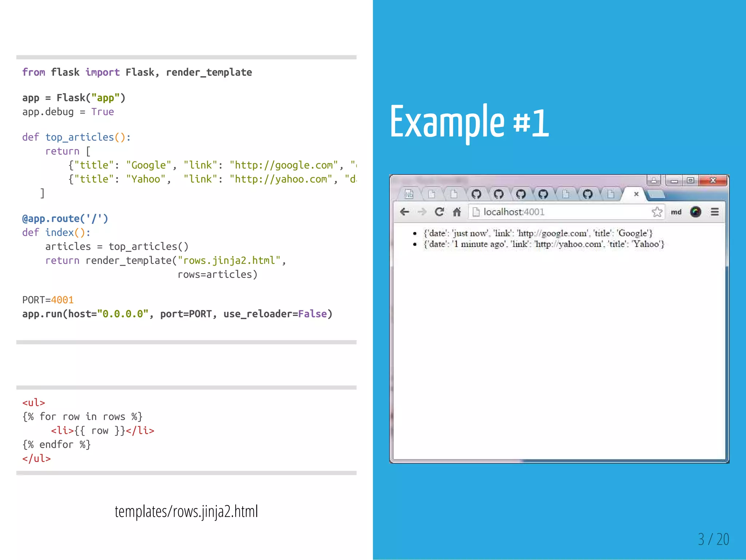Click the page icon in the address bar

click(x=476, y=212)
